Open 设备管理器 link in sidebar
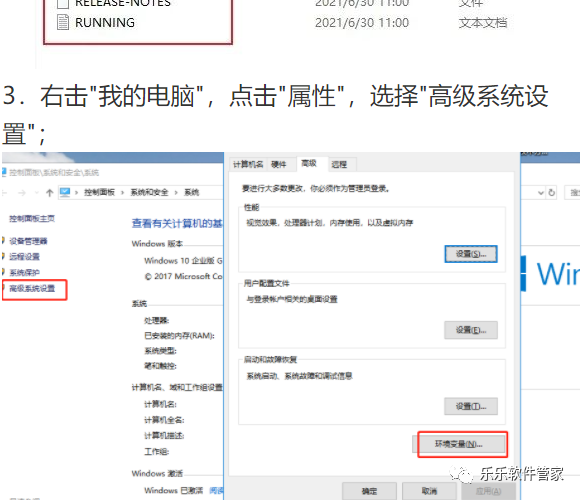Screen dimensions: 582x500 [28, 241]
